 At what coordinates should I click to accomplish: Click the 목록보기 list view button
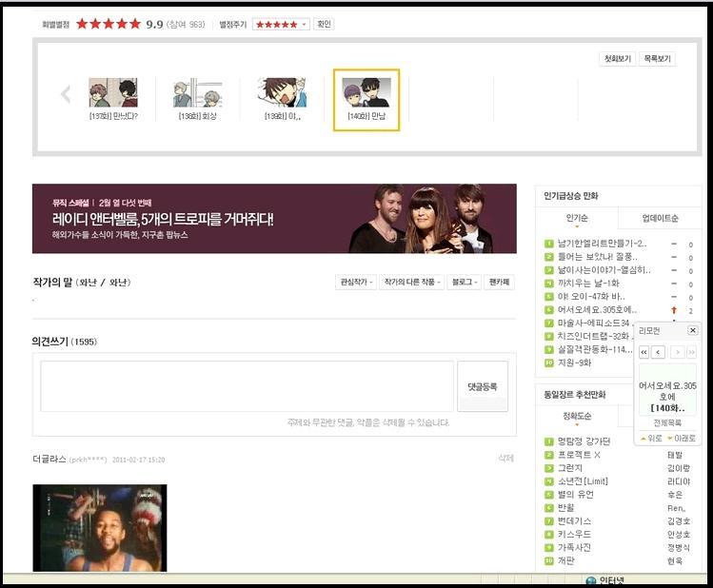point(657,59)
